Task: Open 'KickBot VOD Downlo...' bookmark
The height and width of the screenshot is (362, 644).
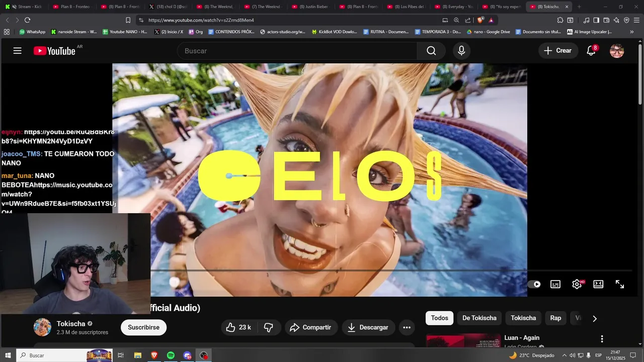Action: 334,32
